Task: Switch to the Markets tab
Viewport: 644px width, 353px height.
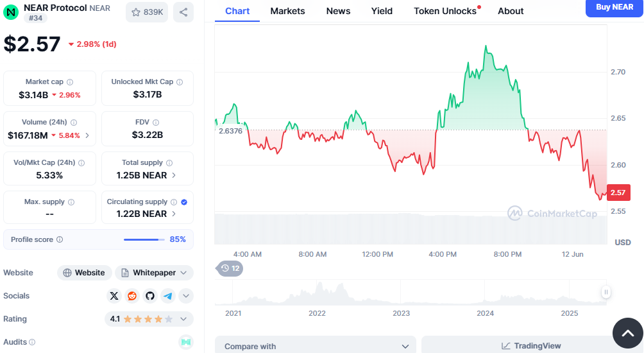Action: 287,11
